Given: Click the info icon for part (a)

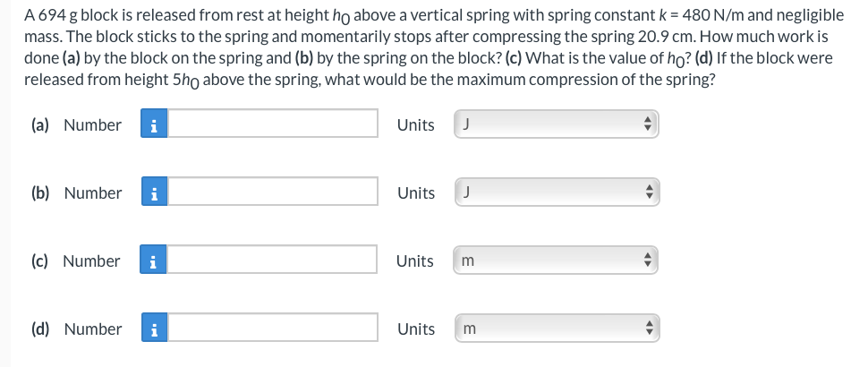Looking at the screenshot, I should coord(154,125).
